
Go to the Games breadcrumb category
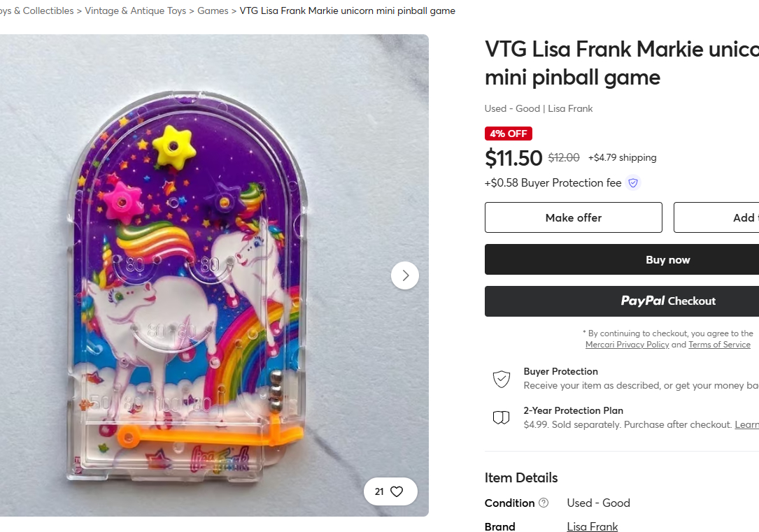(x=213, y=10)
